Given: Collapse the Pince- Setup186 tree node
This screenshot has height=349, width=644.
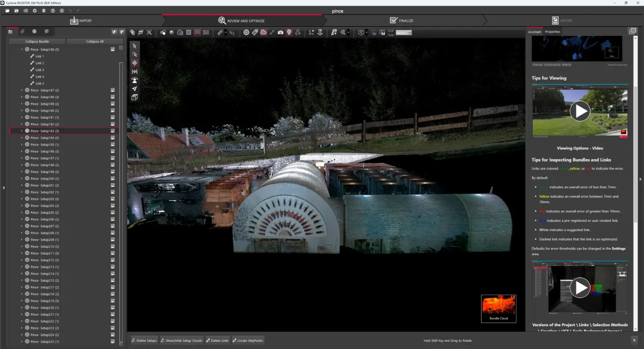Looking at the screenshot, I should pyautogui.click(x=22, y=50).
